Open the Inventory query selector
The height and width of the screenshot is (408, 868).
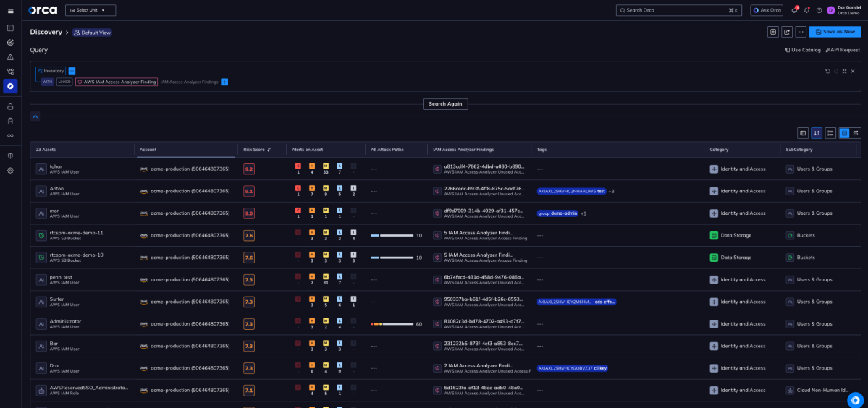click(x=51, y=71)
